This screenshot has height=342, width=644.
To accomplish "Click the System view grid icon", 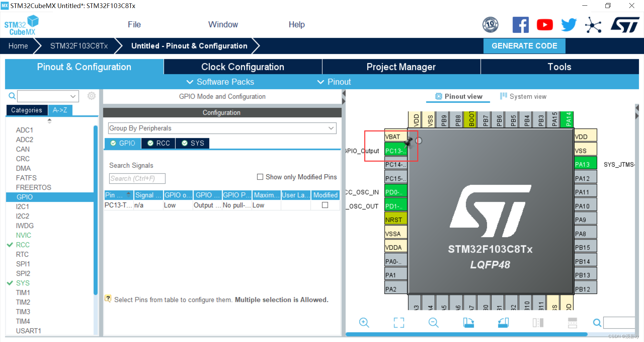I will [503, 96].
